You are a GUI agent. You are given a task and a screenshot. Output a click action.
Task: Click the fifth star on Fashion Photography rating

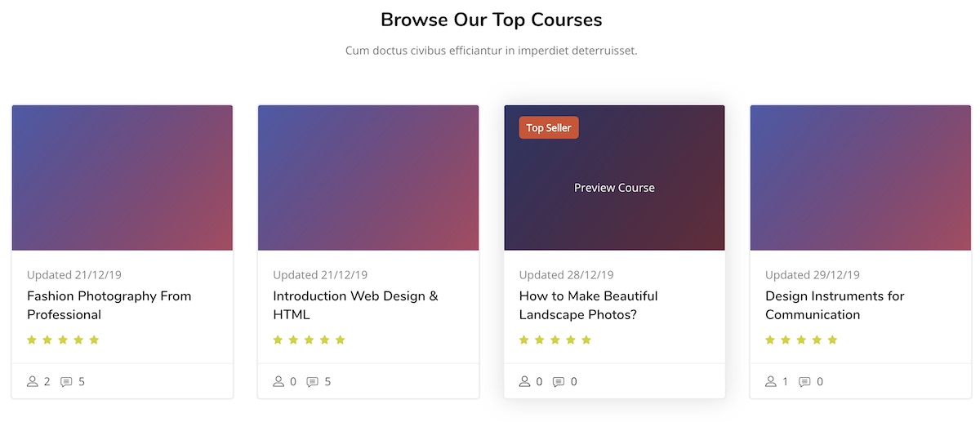(94, 340)
